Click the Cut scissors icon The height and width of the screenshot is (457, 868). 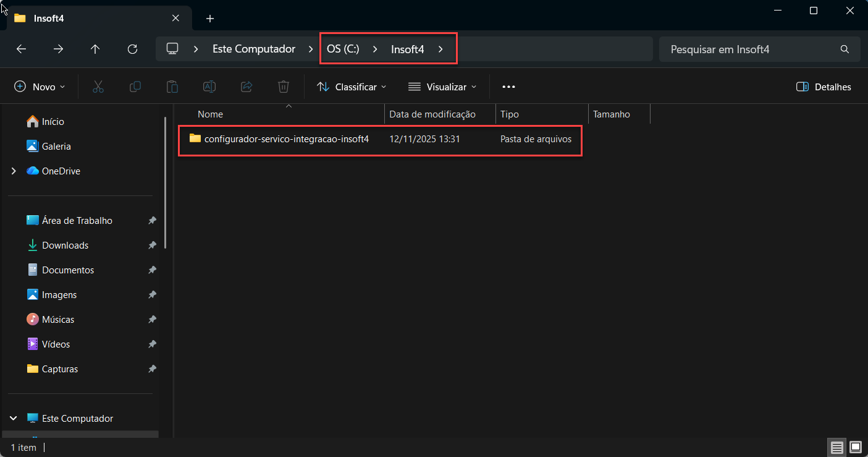[98, 87]
